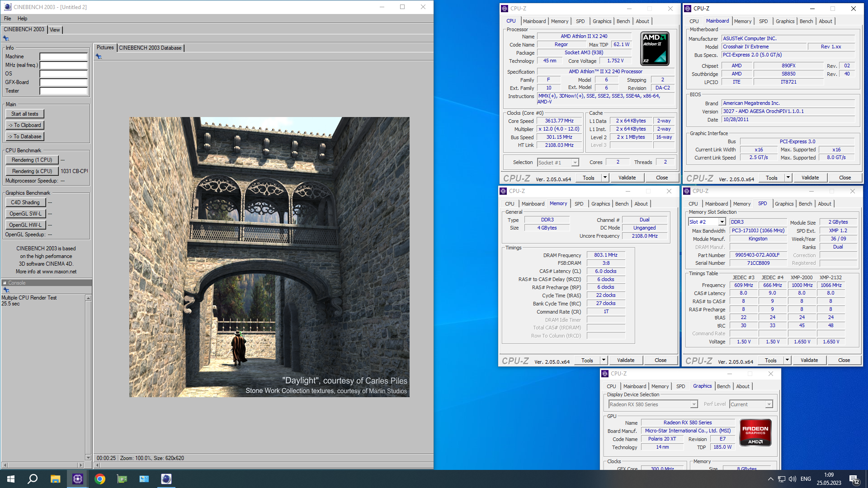Click console scrollbar up arrow
Viewport: 868px width, 488px height.
(88, 298)
